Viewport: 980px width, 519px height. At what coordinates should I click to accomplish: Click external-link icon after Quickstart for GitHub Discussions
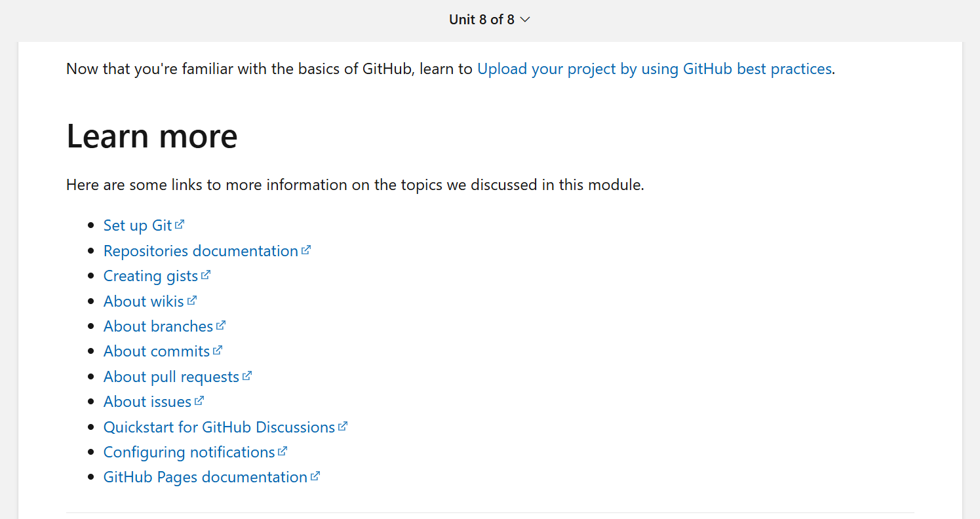point(343,426)
